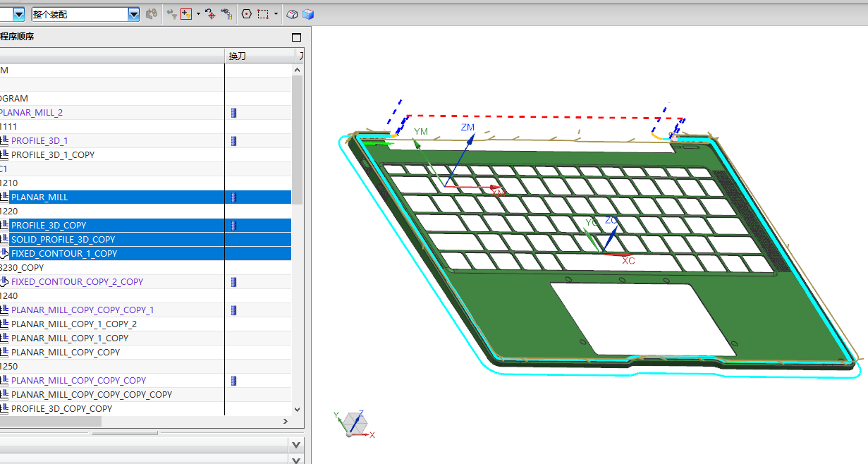Click the PLANAR_MILL row operation icon
The width and height of the screenshot is (868, 464).
(x=4, y=197)
